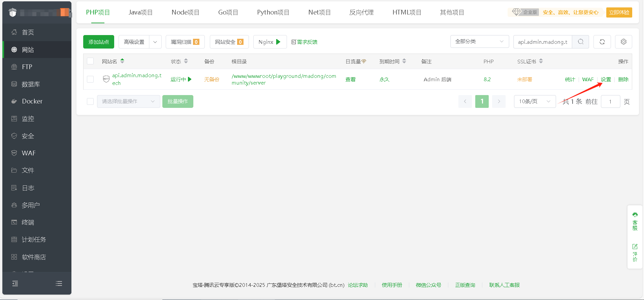The height and width of the screenshot is (300, 644).
Task: Open the 10条/页 page size dropdown
Action: tap(535, 101)
